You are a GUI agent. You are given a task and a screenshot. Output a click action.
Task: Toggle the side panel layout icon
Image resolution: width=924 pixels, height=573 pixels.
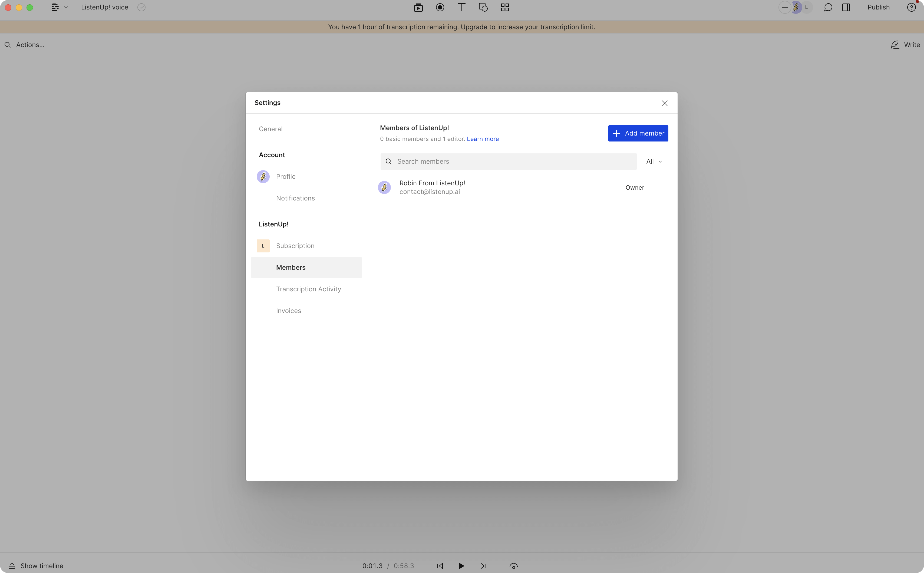[x=846, y=7]
